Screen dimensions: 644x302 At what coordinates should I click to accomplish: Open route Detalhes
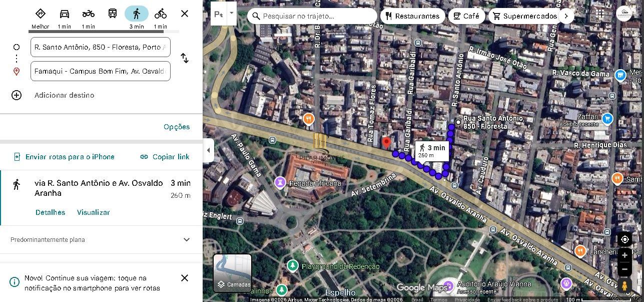click(x=50, y=212)
